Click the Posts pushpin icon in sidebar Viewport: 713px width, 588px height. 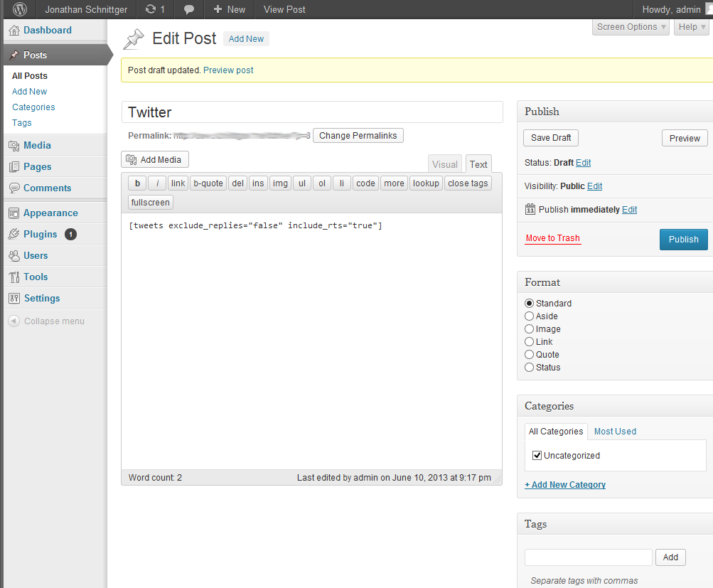point(14,55)
